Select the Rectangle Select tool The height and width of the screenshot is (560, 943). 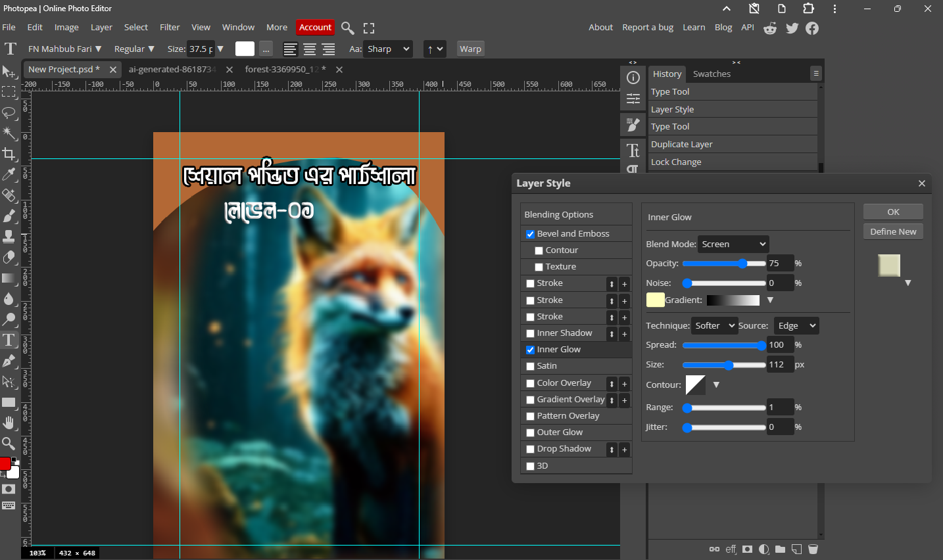click(x=9, y=92)
